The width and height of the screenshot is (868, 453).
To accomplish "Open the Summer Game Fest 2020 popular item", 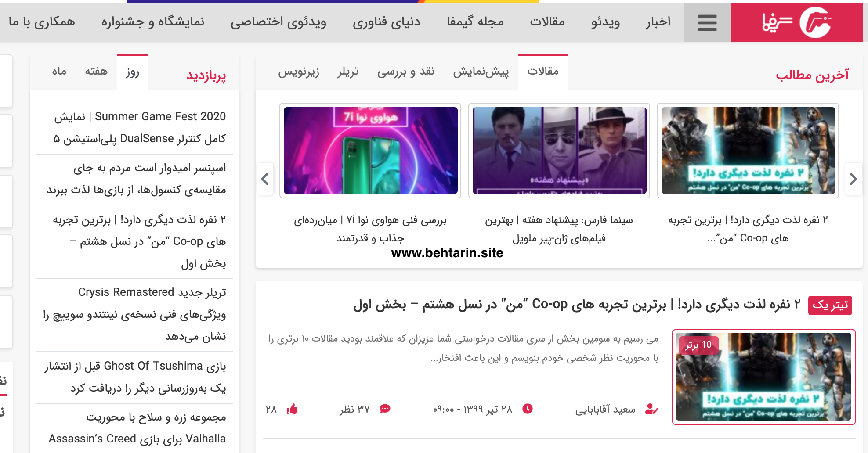I will [x=140, y=128].
